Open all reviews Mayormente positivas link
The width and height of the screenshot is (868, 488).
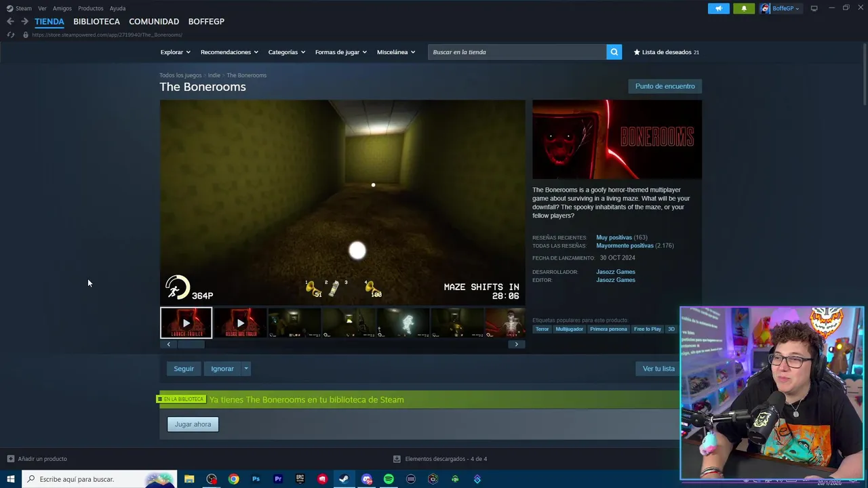click(x=625, y=246)
